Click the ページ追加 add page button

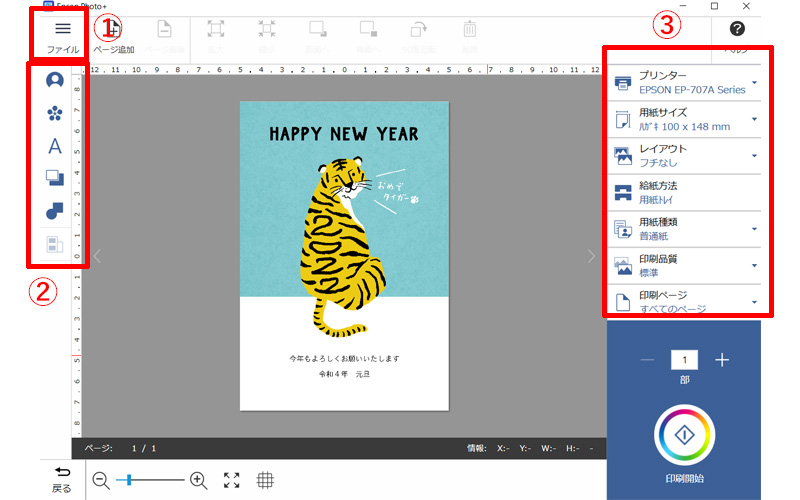(x=114, y=37)
